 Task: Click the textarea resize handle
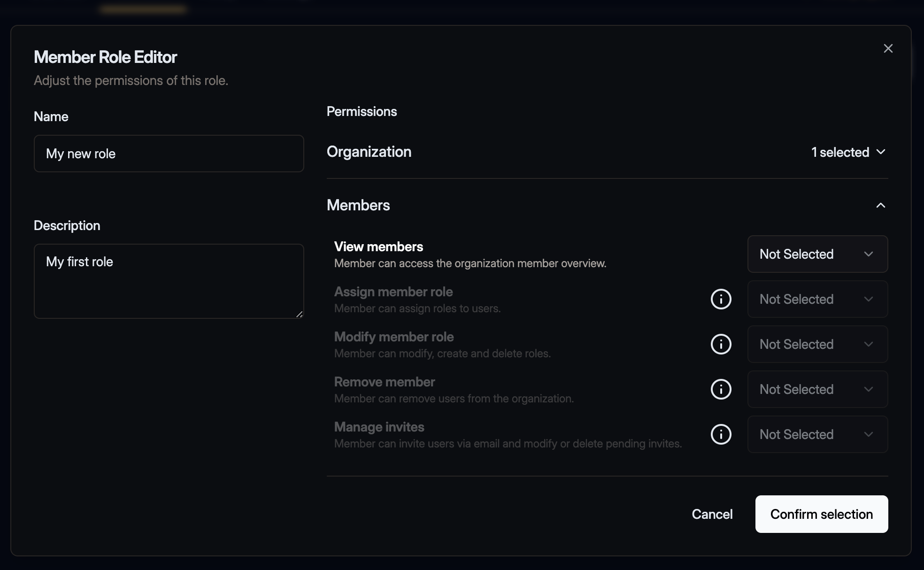[300, 316]
